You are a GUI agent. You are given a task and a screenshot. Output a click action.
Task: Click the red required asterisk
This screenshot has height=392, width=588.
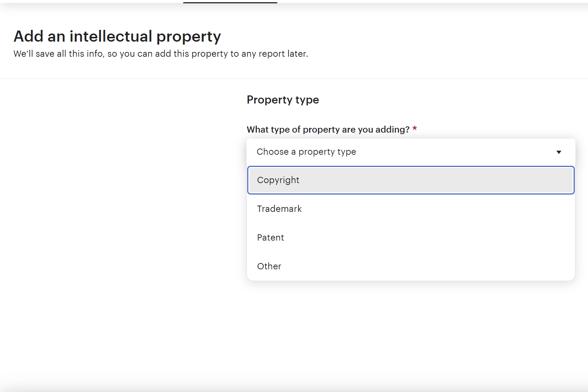[x=414, y=129]
